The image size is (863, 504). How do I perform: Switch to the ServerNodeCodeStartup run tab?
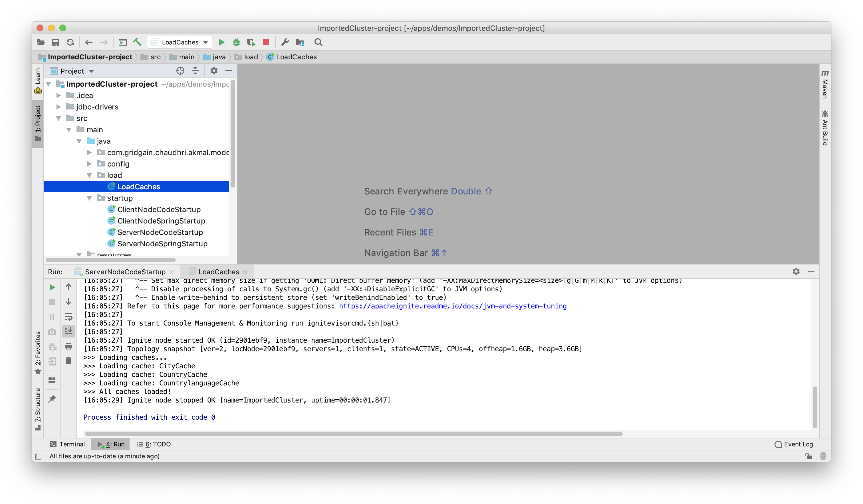[125, 272]
